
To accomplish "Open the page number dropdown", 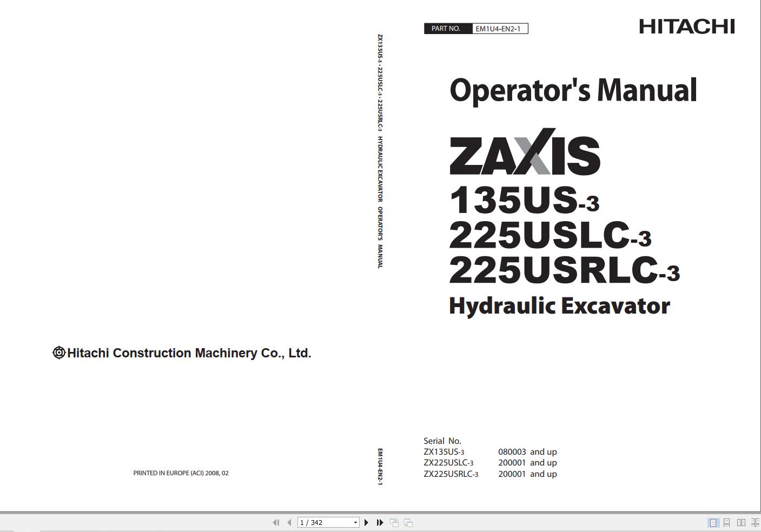I will [355, 523].
